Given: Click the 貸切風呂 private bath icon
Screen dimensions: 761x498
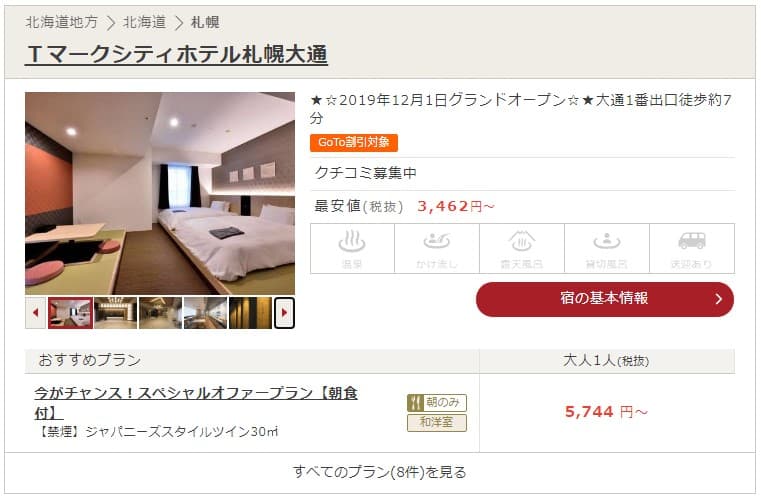Looking at the screenshot, I should (607, 249).
